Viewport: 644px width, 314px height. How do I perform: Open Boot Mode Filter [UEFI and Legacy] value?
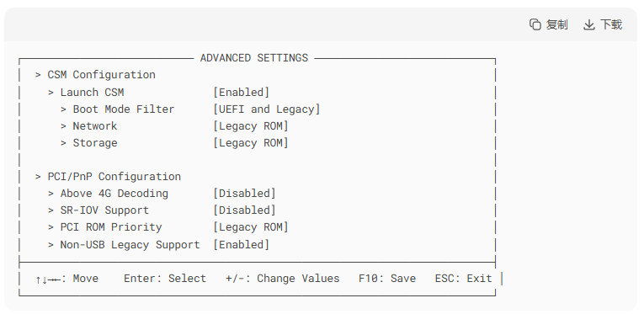[267, 109]
